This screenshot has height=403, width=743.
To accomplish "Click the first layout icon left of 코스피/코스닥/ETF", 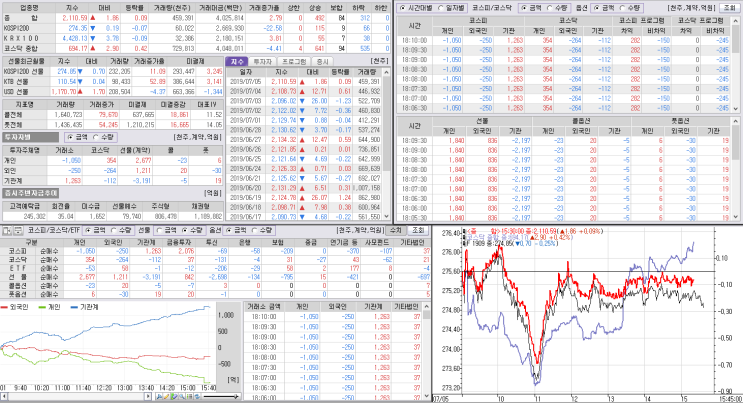I will 7,230.
